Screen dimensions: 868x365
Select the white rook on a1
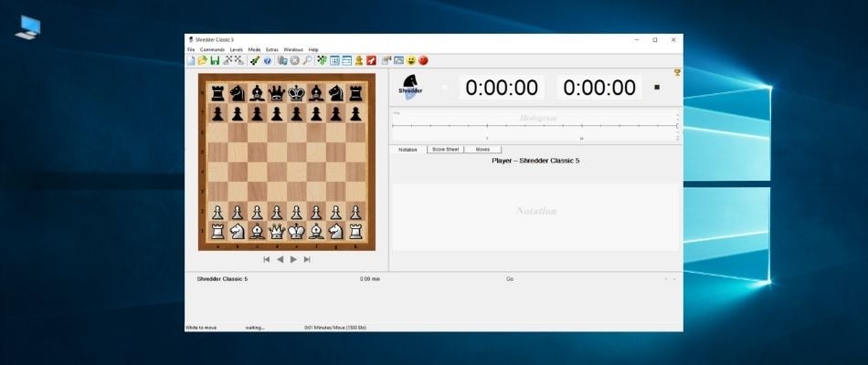point(217,231)
